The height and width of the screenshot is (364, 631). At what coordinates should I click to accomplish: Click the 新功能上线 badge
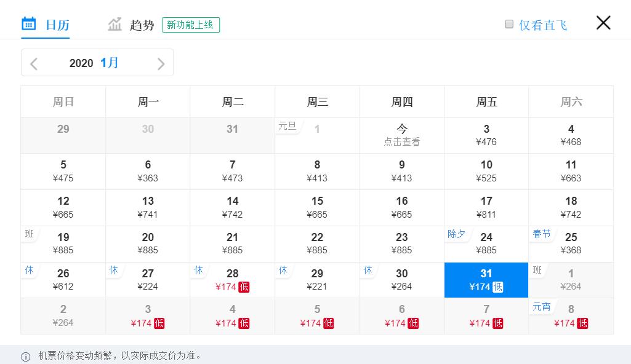(x=191, y=25)
